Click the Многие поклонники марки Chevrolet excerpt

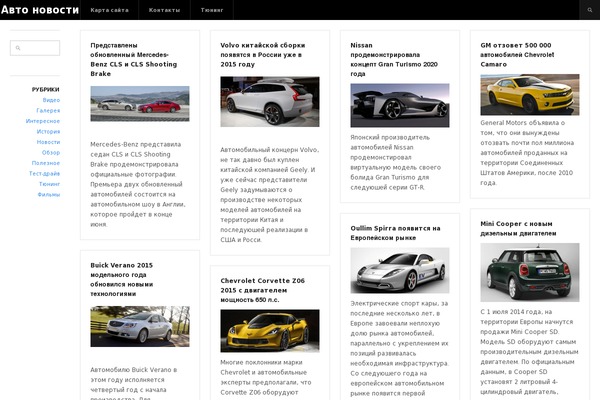(266, 377)
